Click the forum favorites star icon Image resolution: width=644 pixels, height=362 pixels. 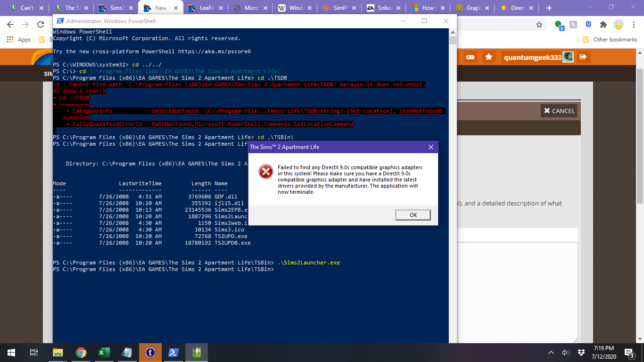(x=489, y=57)
